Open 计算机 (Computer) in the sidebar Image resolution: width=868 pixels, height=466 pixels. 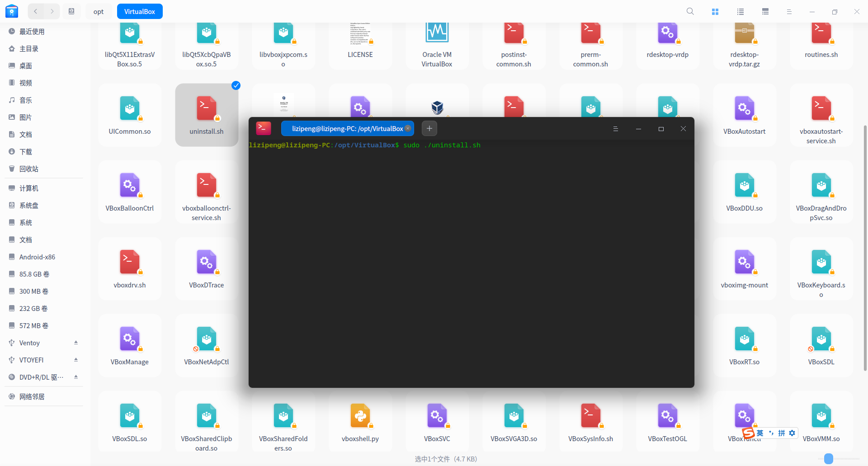[x=29, y=188]
